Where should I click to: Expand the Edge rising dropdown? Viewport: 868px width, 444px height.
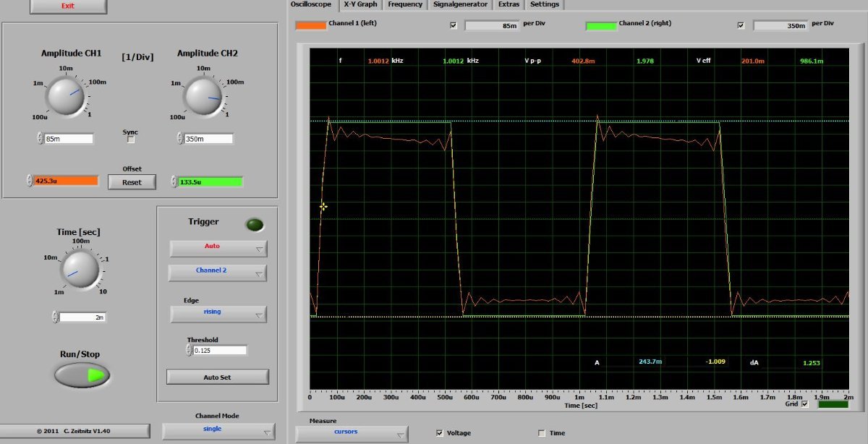click(218, 314)
